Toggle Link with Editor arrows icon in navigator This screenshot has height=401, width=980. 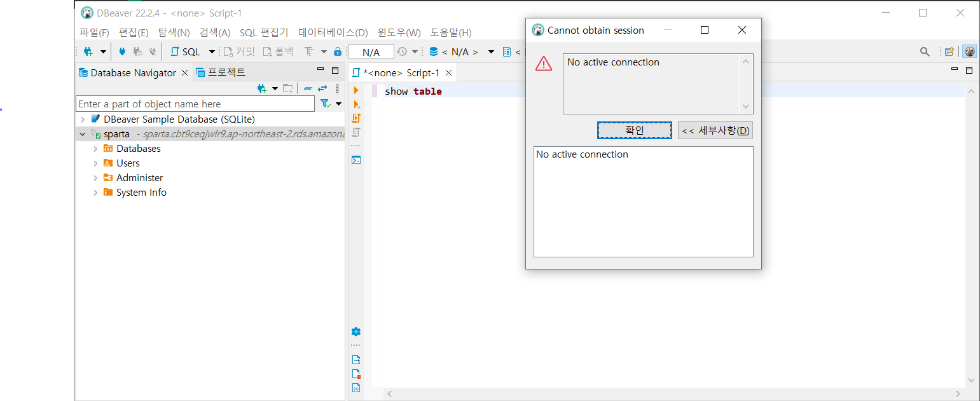click(x=322, y=88)
